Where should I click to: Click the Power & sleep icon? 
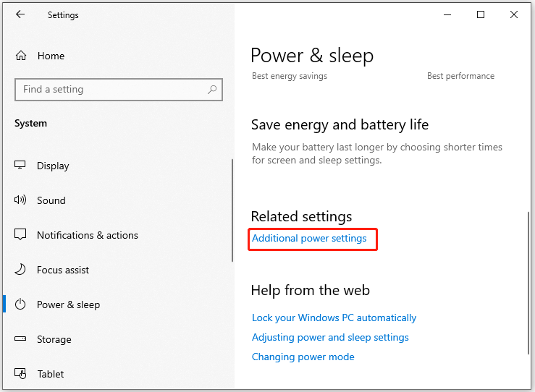pos(20,304)
